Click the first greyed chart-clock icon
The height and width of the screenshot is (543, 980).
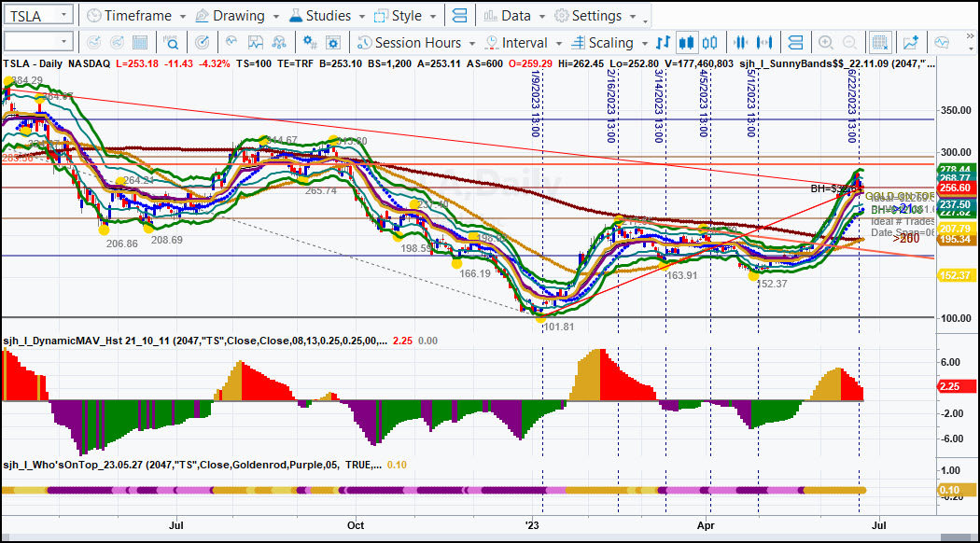tap(93, 43)
